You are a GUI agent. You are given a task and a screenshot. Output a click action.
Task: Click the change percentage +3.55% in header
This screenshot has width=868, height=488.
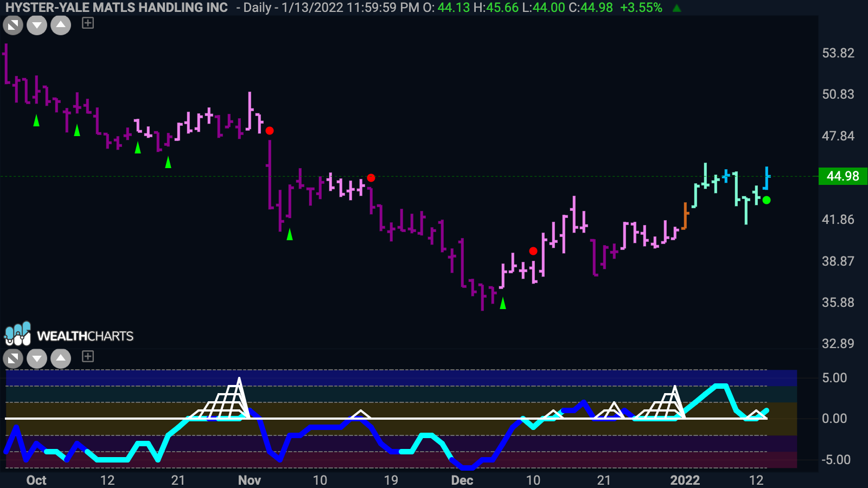coord(641,8)
